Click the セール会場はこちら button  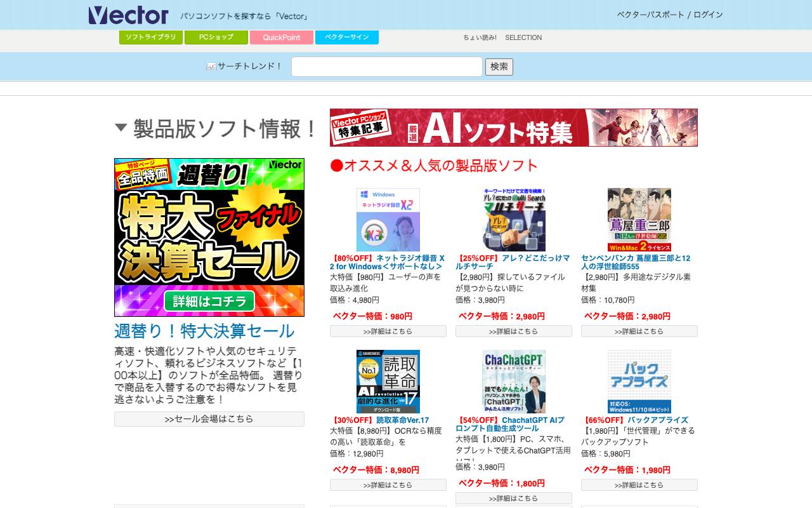click(209, 418)
